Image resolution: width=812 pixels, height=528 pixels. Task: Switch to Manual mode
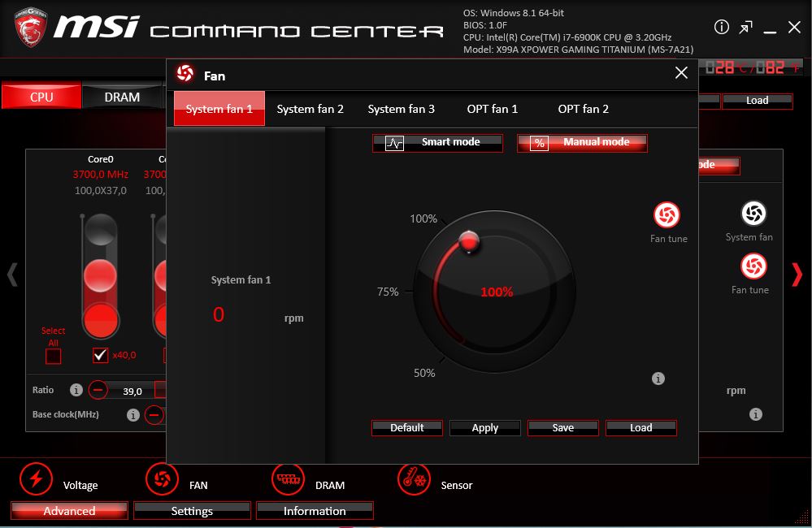(582, 143)
